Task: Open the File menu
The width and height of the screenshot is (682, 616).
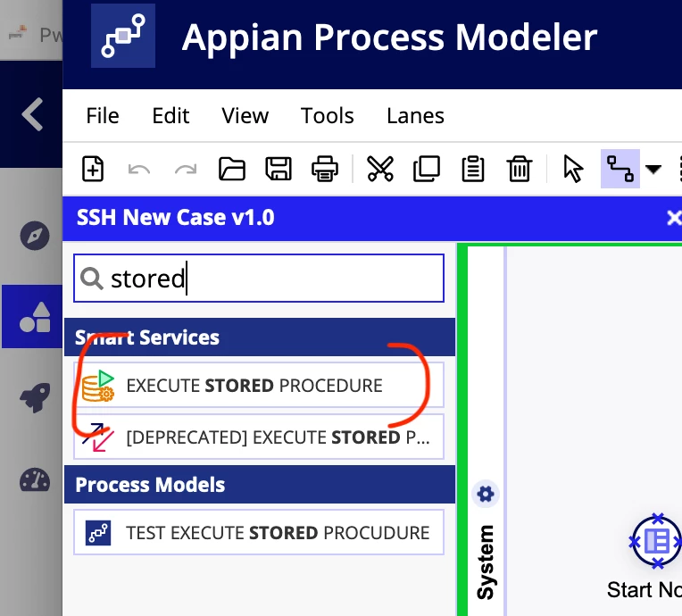Action: pos(103,116)
